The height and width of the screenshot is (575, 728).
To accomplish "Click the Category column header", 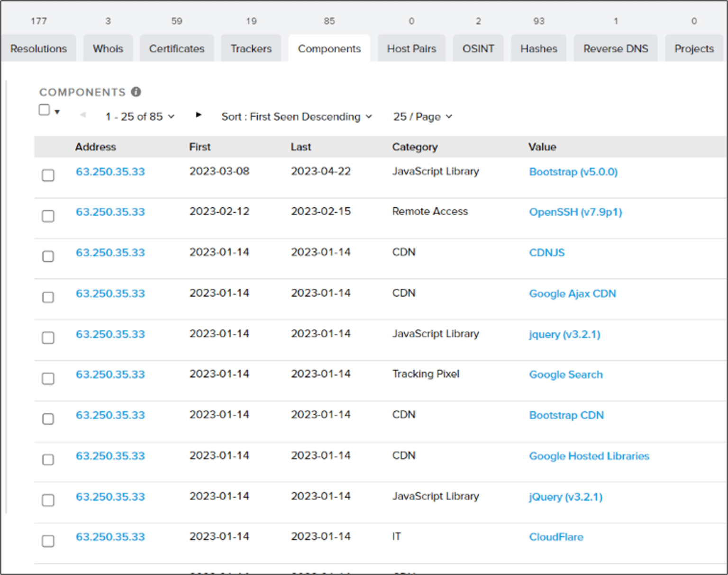I will click(415, 147).
